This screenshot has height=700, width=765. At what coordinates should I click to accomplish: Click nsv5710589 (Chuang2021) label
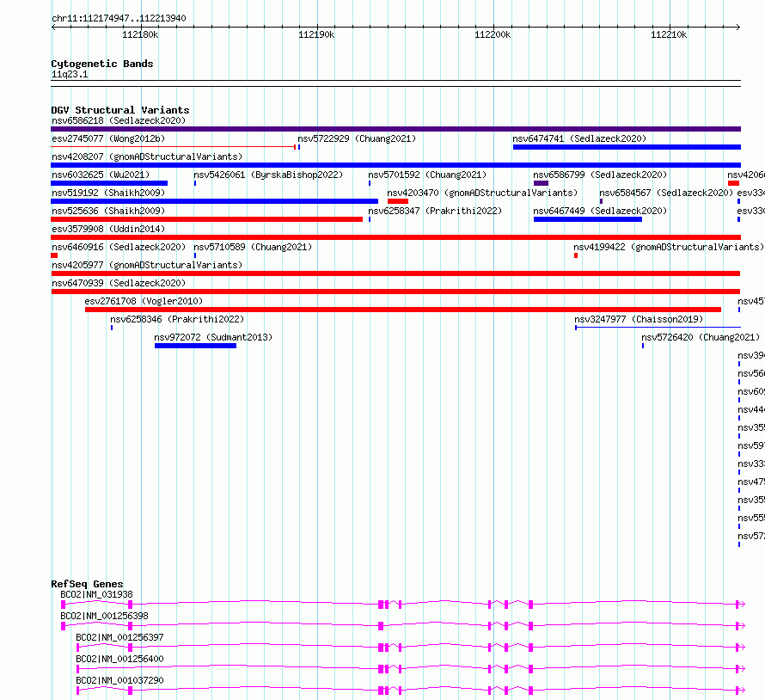coord(253,247)
